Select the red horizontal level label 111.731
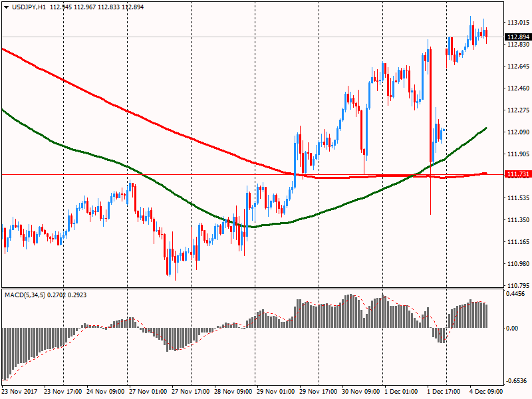 tap(518, 174)
